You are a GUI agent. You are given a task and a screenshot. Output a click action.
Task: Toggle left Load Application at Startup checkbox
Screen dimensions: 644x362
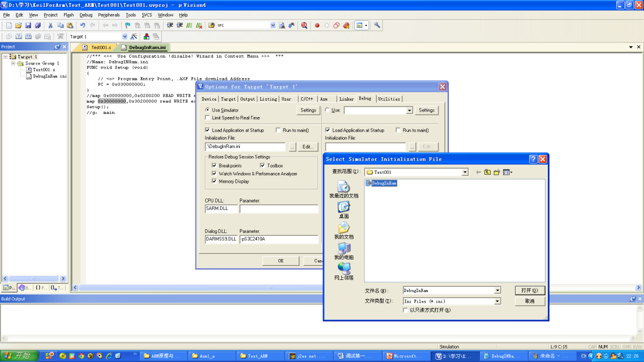click(208, 130)
